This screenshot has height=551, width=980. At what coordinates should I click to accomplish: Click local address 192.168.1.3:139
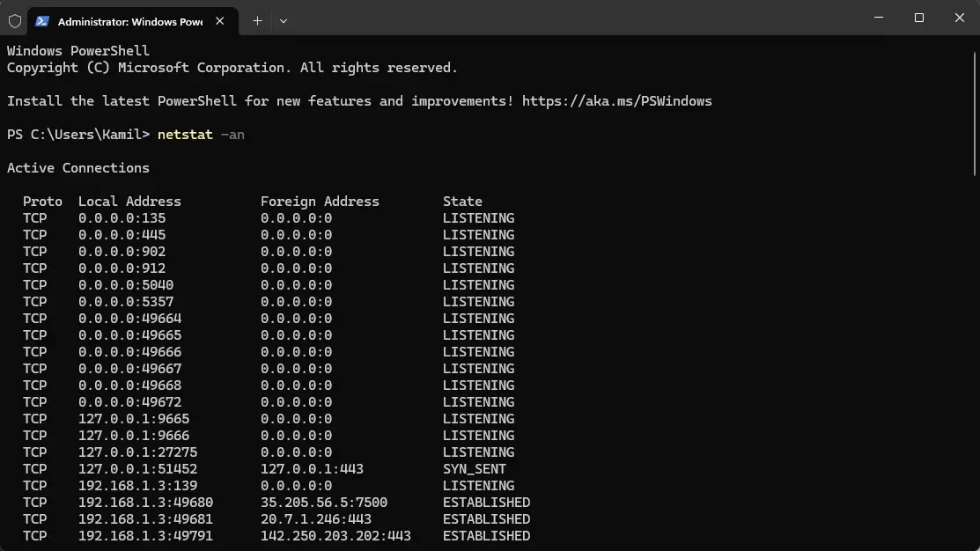137,486
